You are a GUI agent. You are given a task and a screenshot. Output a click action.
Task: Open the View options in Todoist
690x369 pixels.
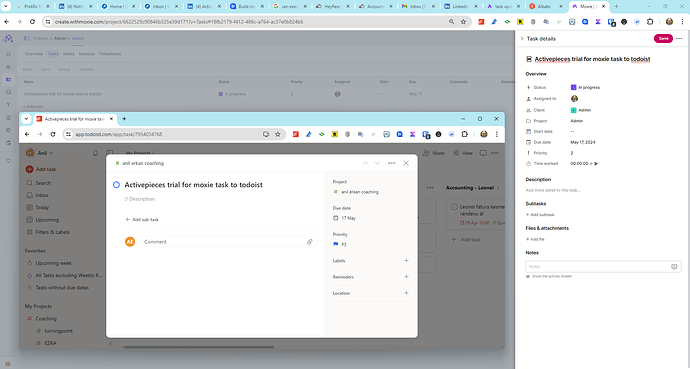(x=463, y=153)
